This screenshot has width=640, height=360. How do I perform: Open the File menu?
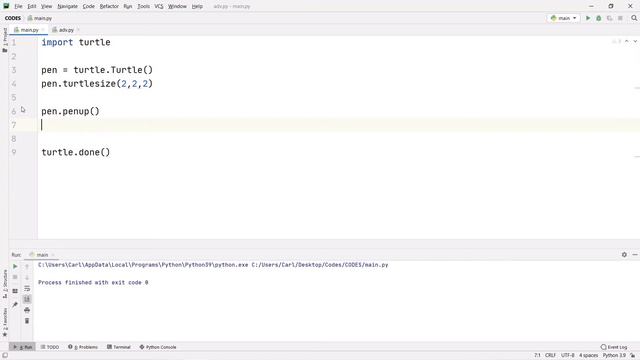(x=18, y=6)
